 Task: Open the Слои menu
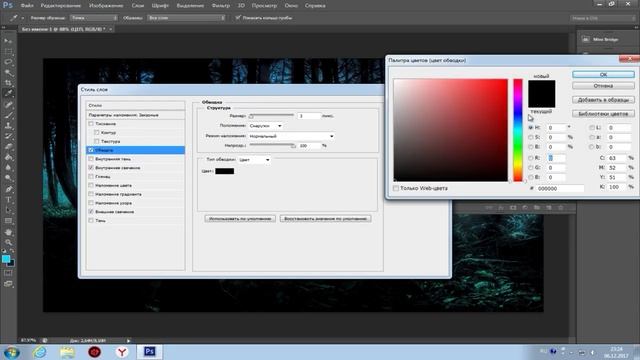pyautogui.click(x=138, y=6)
